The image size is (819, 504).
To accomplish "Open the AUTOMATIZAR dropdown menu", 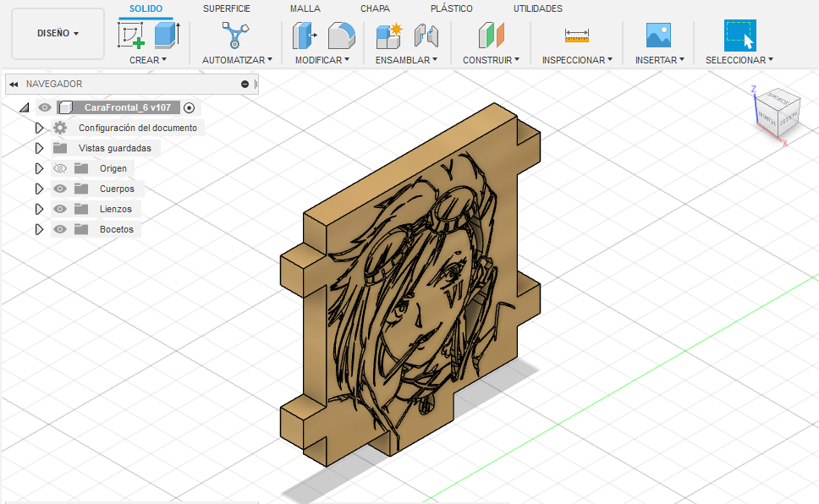I will point(237,60).
